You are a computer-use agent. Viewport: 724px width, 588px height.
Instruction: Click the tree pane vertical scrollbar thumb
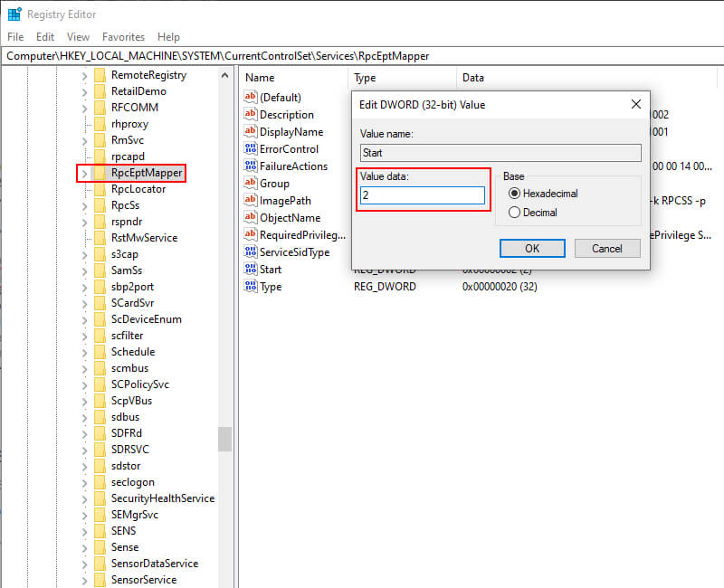click(224, 439)
